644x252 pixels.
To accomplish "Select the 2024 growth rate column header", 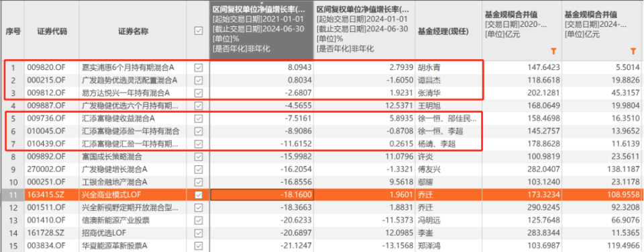I will tap(365, 28).
